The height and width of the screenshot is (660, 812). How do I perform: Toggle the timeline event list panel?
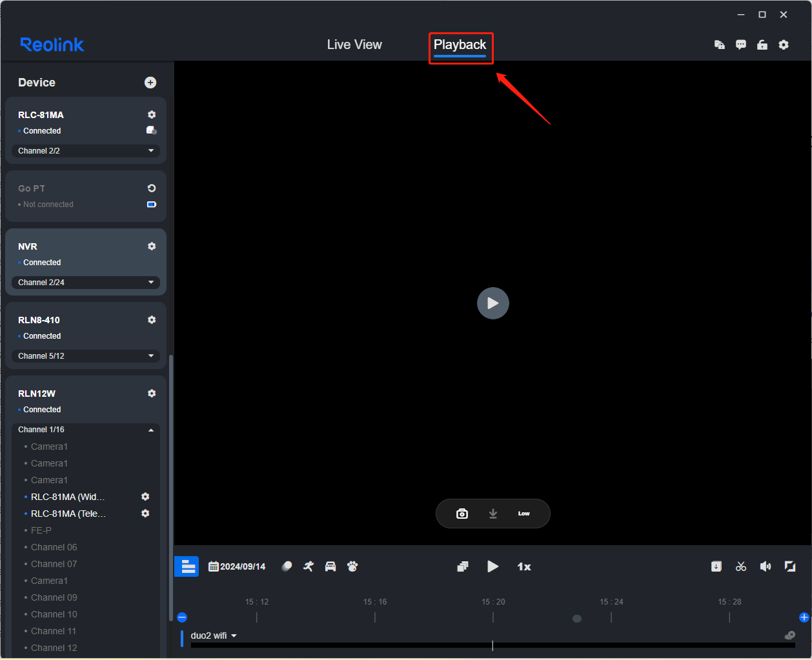(187, 566)
